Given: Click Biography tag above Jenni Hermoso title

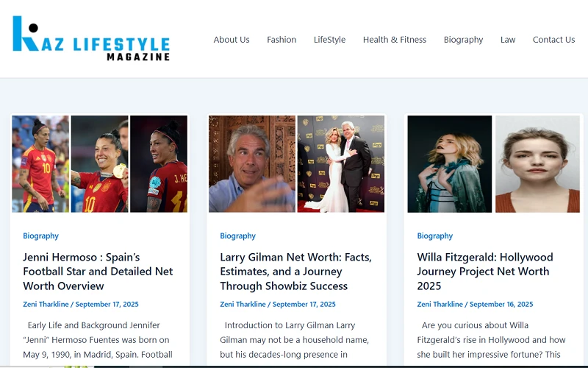Looking at the screenshot, I should coord(41,236).
